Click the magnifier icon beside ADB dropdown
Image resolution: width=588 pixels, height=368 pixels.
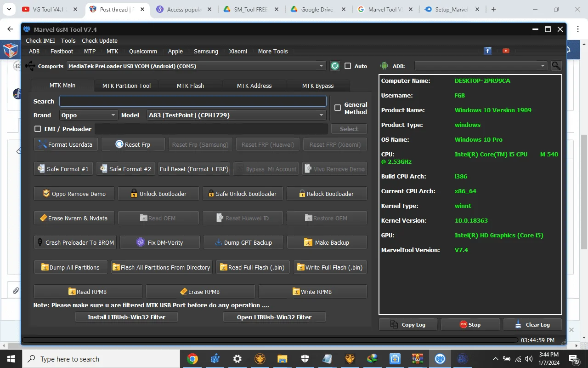pyautogui.click(x=556, y=66)
